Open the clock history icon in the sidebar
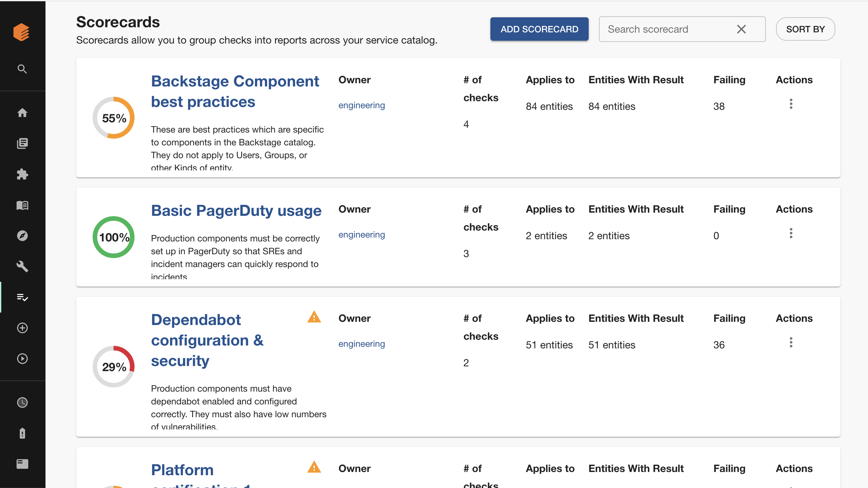Viewport: 868px width, 488px height. point(22,403)
